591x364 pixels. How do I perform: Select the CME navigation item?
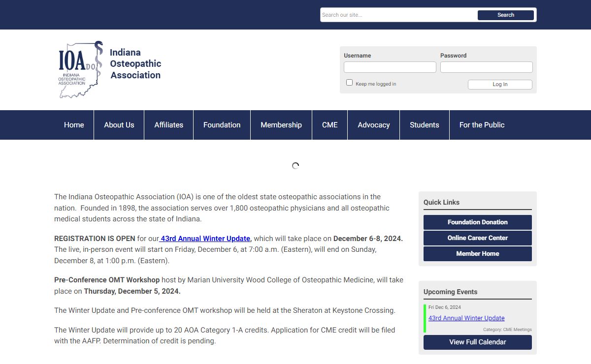coord(330,125)
